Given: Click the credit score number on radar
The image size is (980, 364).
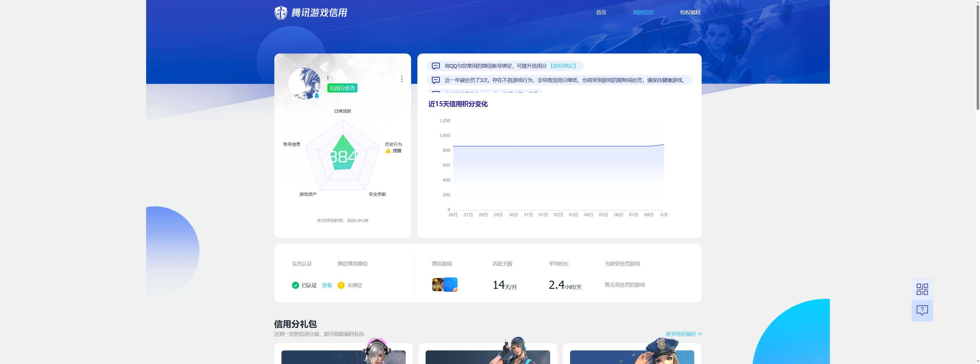Looking at the screenshot, I should (x=343, y=156).
